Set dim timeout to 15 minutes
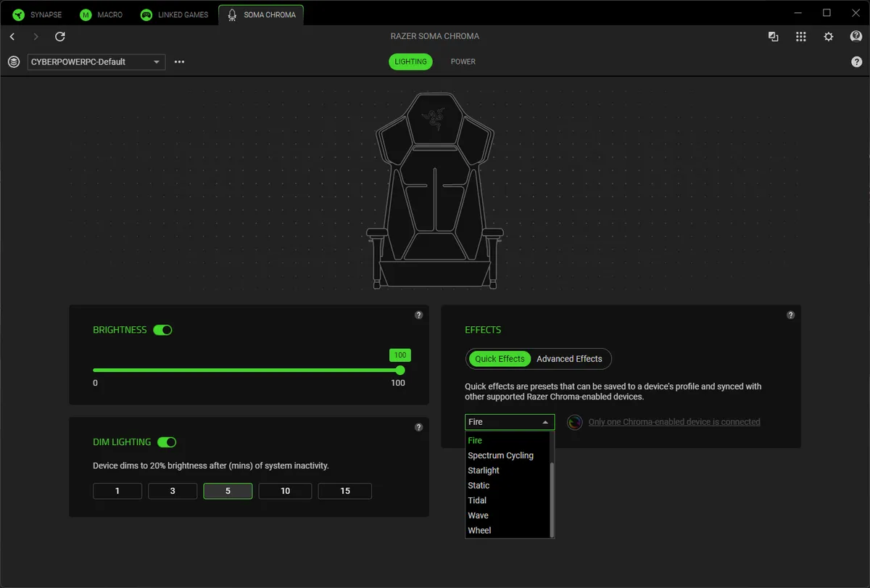 [345, 491]
